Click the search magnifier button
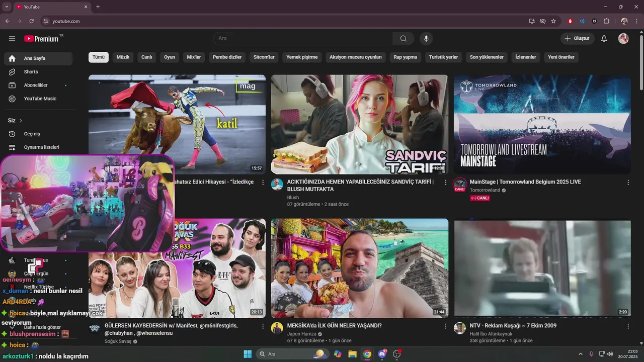 404,39
